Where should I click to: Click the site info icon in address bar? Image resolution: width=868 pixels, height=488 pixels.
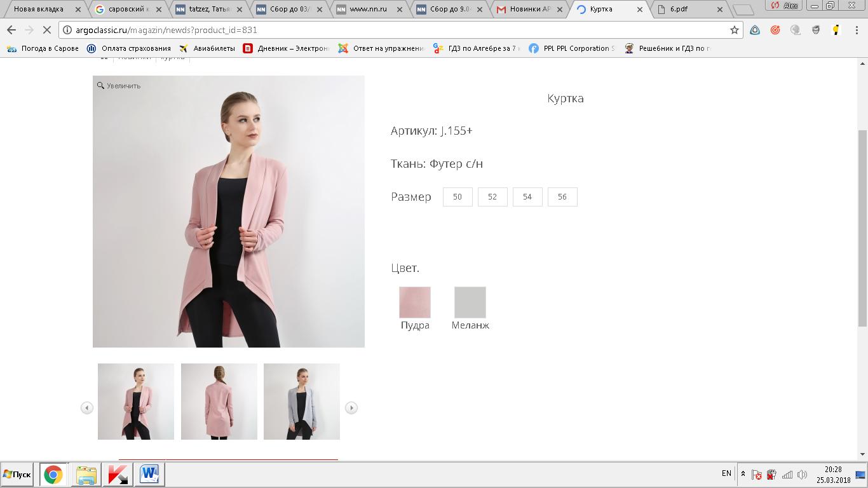67,30
